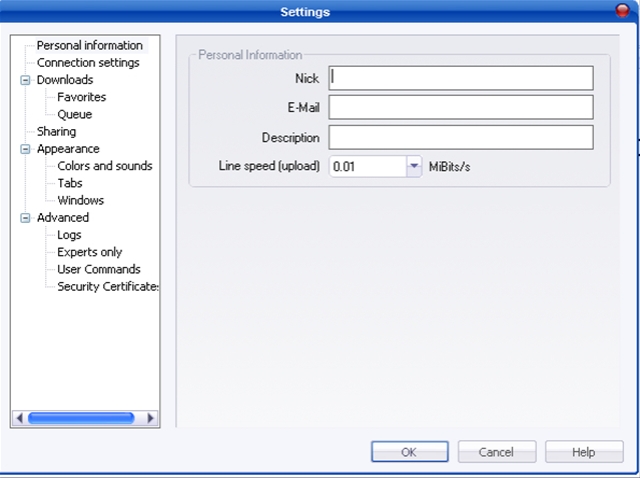Select Favorites under Downloads
The image size is (640, 478).
[81, 97]
